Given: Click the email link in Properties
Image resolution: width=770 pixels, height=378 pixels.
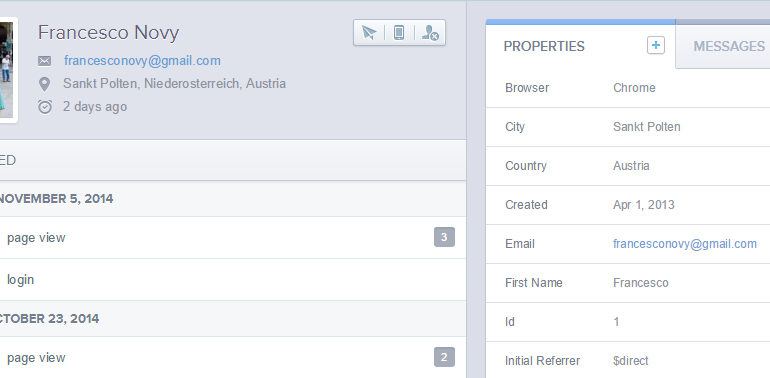Looking at the screenshot, I should 685,244.
